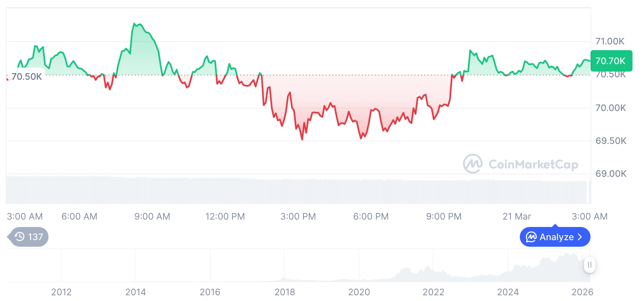This screenshot has width=644, height=301.
Task: Click the 137 count in the history badge
Action: pos(35,237)
